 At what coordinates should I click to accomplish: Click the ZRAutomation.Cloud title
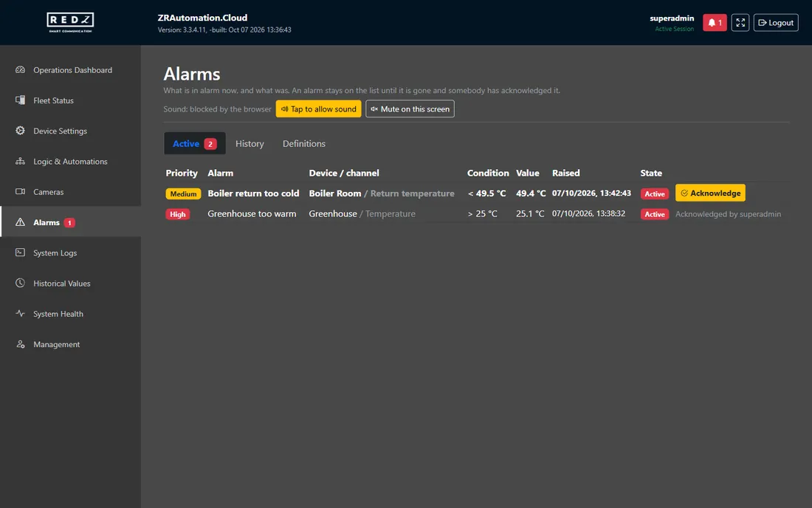[202, 18]
